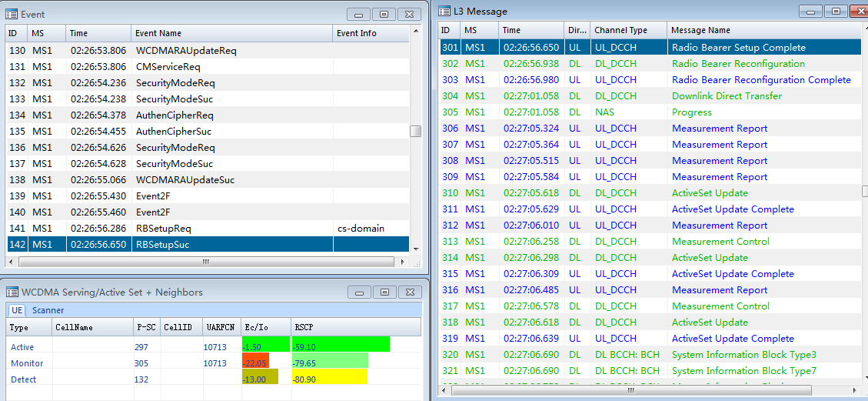Click Event list scroll down arrow
The image size is (868, 401).
click(415, 249)
